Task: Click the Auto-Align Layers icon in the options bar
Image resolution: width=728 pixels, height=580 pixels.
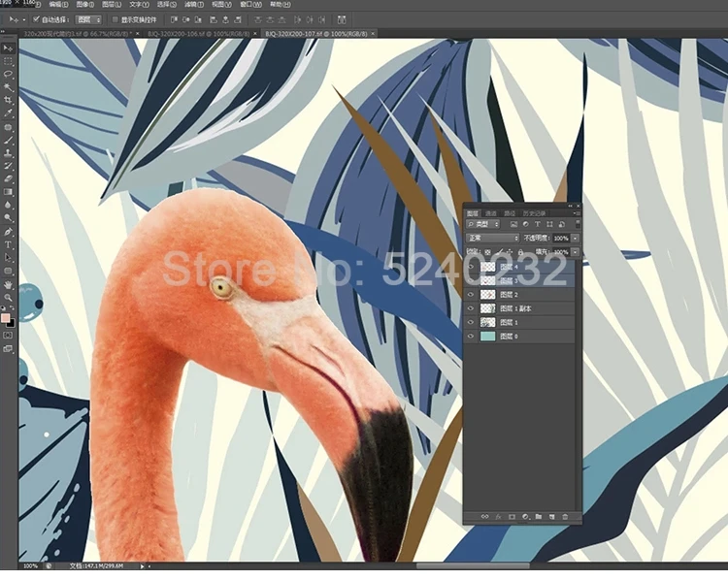Action: click(342, 19)
